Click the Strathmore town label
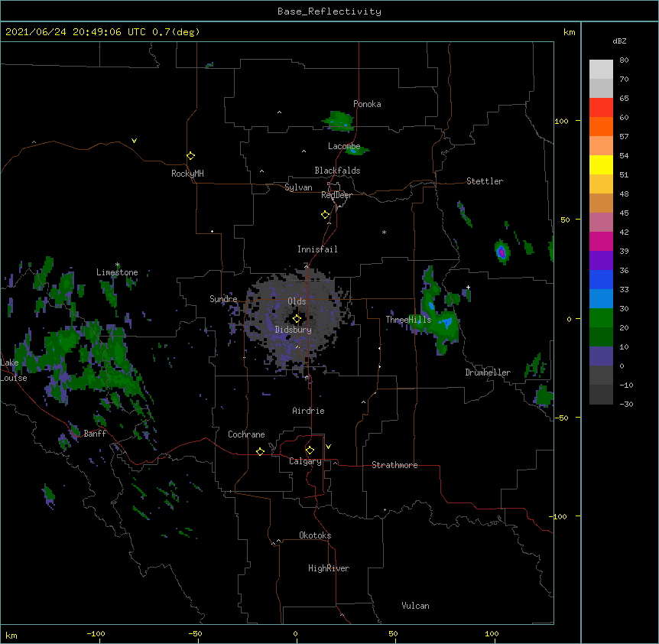 coord(394,465)
